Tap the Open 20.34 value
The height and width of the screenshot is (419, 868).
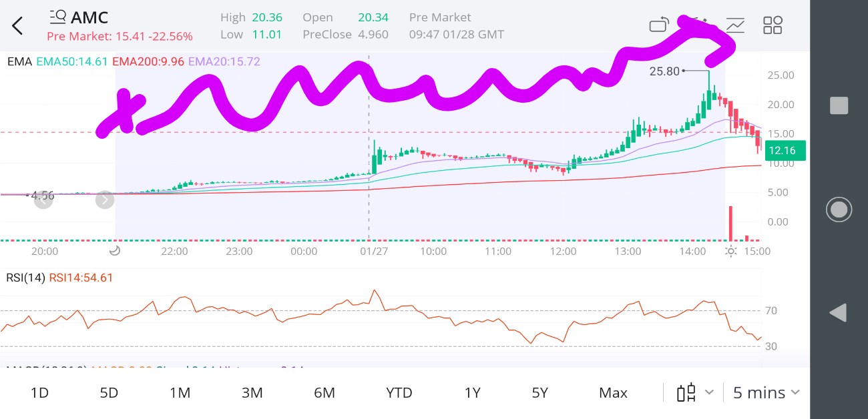tap(373, 17)
